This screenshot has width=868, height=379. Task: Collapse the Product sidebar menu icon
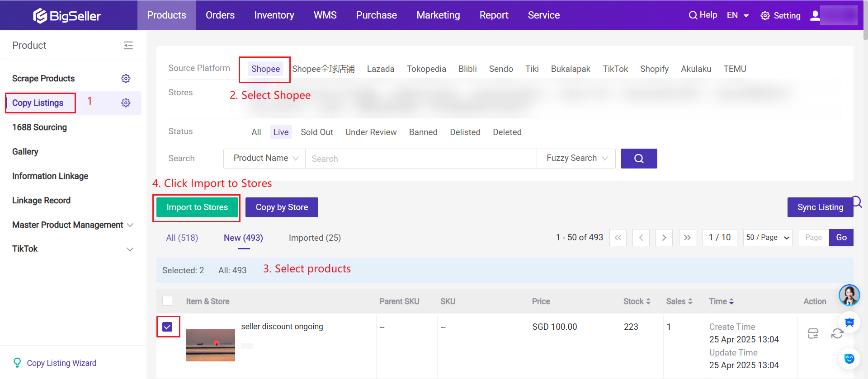[128, 45]
